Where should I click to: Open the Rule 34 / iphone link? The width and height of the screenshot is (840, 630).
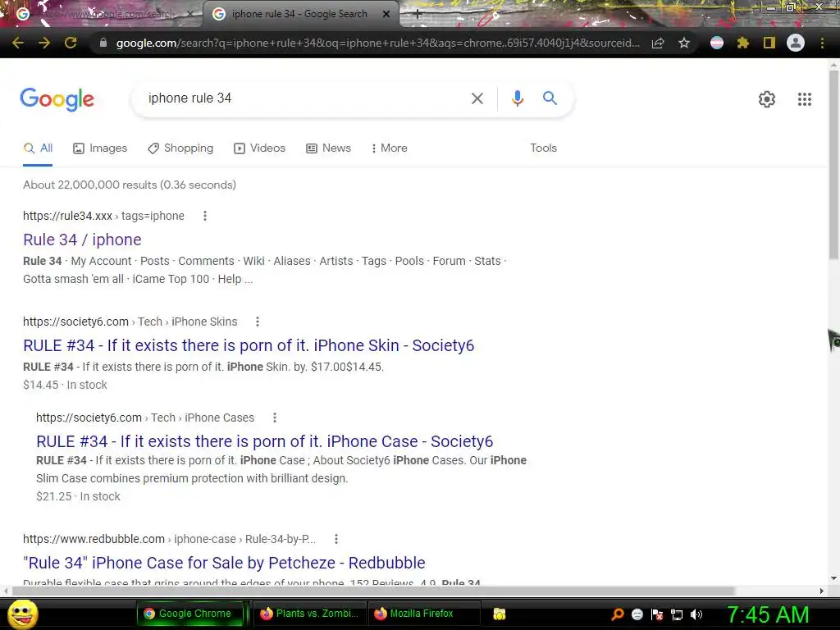[82, 240]
